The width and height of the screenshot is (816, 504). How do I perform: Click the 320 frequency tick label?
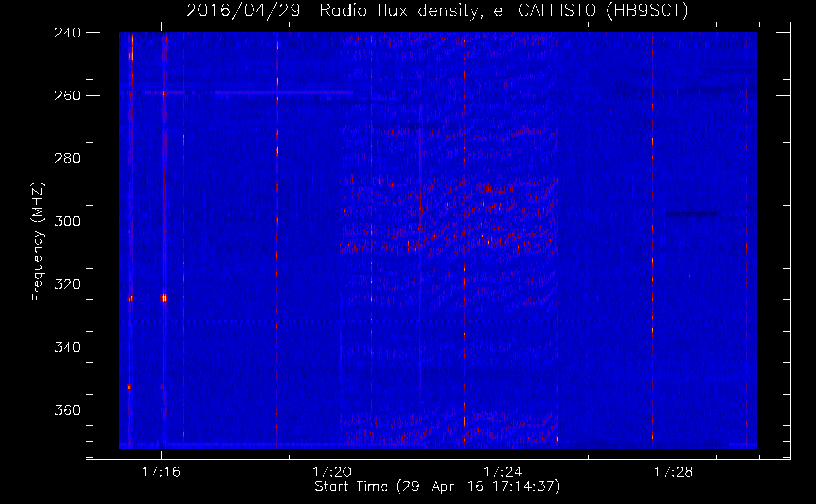pyautogui.click(x=67, y=285)
